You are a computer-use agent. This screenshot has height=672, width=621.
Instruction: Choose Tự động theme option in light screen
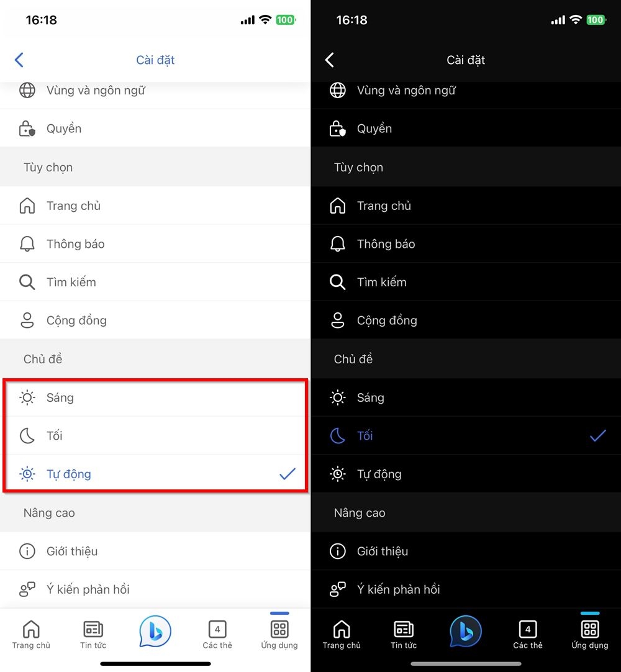click(155, 474)
